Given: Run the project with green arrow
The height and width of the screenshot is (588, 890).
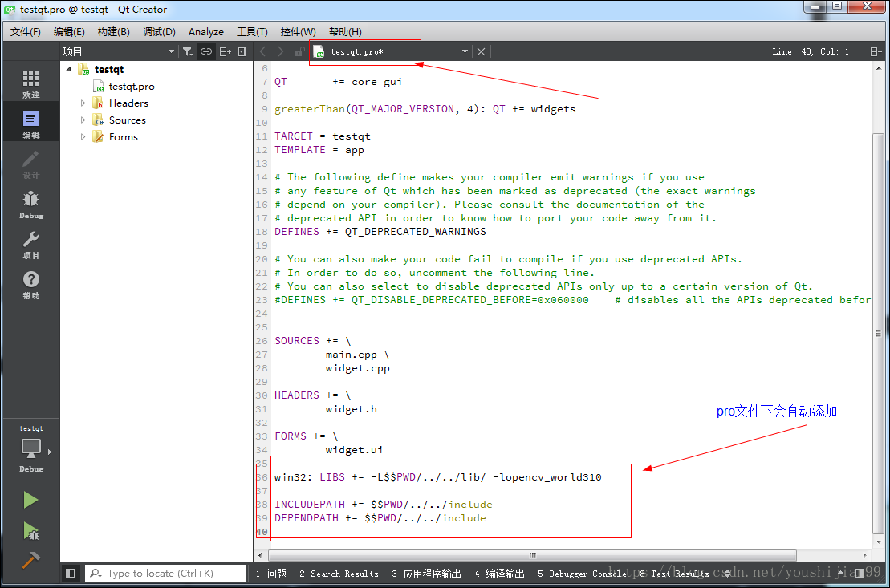Looking at the screenshot, I should [x=30, y=500].
